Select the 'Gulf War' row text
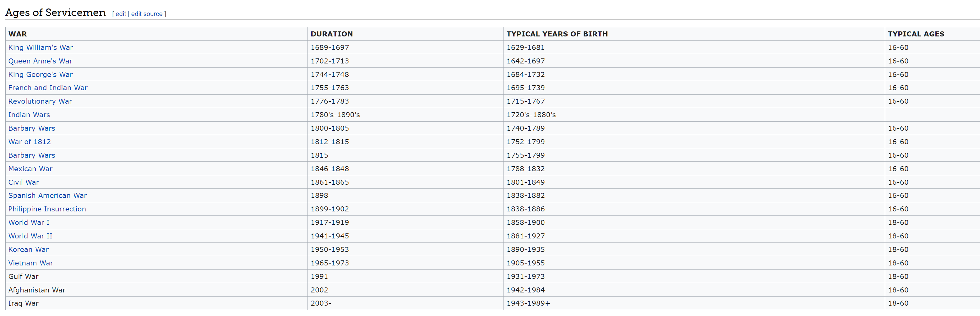The width and height of the screenshot is (980, 316). (23, 276)
